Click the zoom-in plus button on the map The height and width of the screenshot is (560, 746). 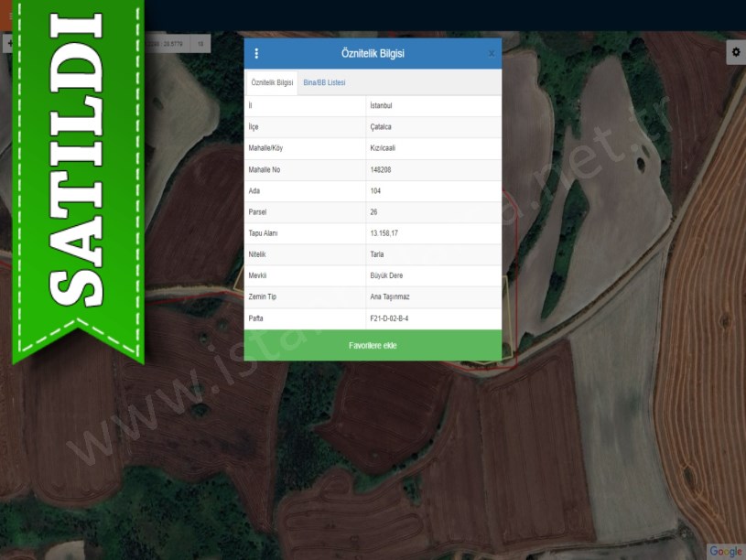(7, 43)
